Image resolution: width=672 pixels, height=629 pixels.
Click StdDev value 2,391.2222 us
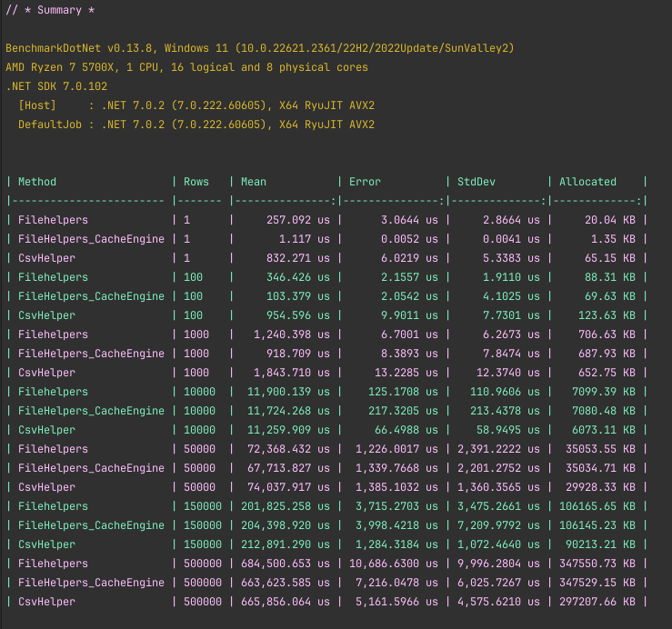tap(499, 449)
